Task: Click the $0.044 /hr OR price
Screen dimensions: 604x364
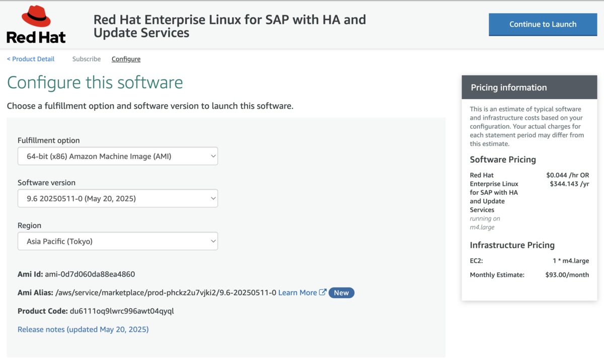Action: 567,175
